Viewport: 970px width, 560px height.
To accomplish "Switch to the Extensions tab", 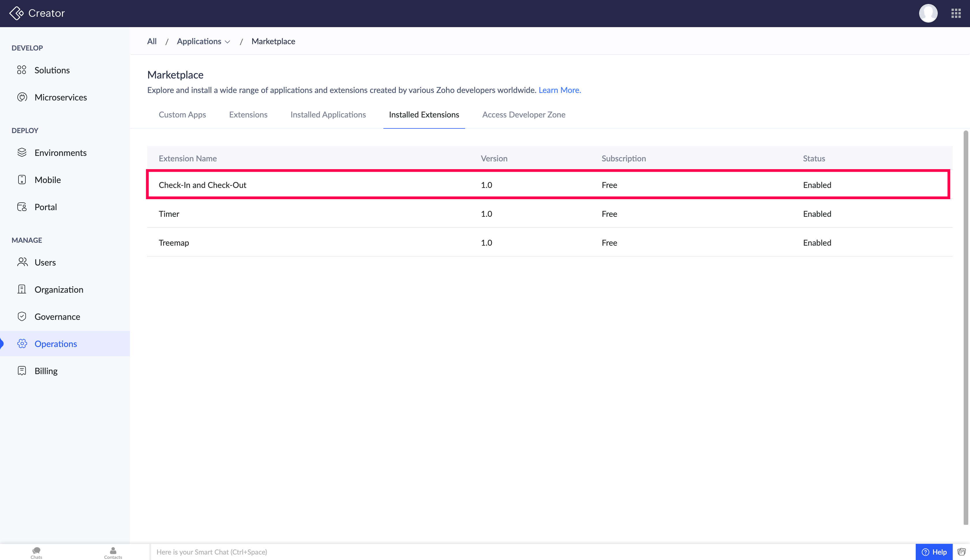I will (x=248, y=115).
